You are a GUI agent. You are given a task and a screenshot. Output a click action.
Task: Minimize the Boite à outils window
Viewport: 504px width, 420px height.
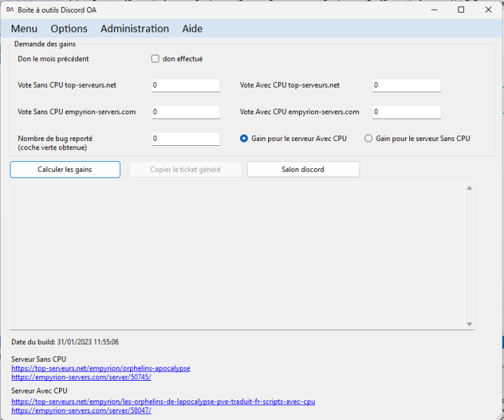[x=435, y=10]
